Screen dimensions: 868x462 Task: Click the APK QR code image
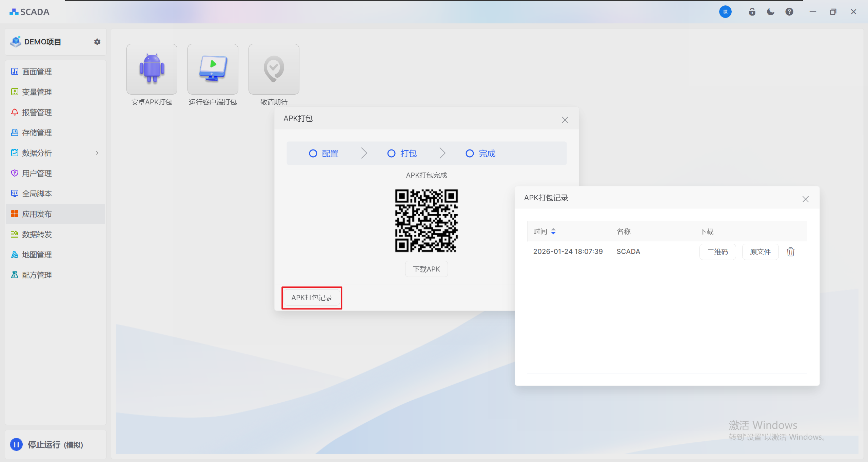[x=426, y=221]
